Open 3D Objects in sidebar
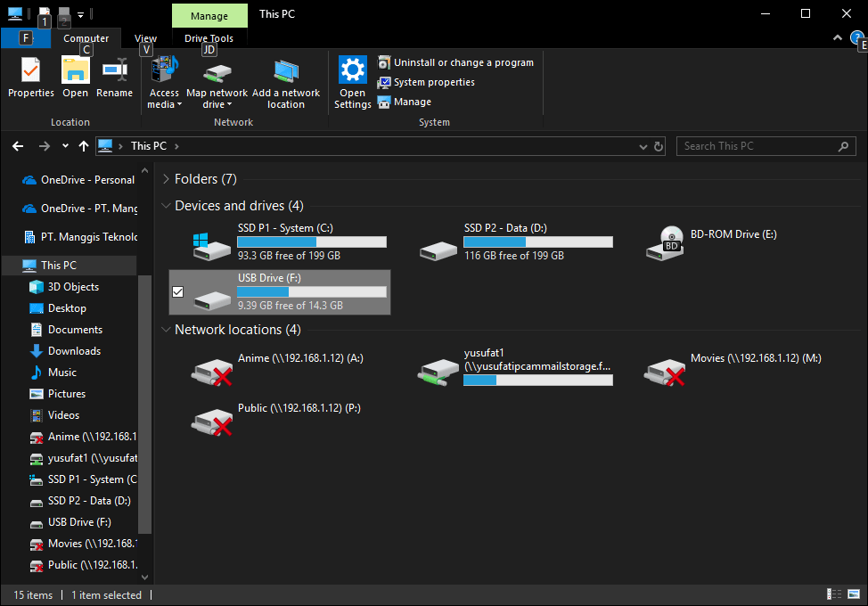The height and width of the screenshot is (606, 868). (64, 287)
